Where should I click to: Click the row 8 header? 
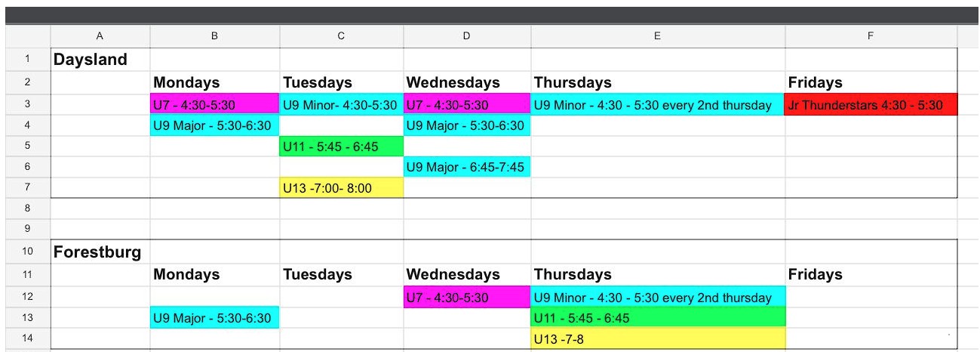pos(27,208)
